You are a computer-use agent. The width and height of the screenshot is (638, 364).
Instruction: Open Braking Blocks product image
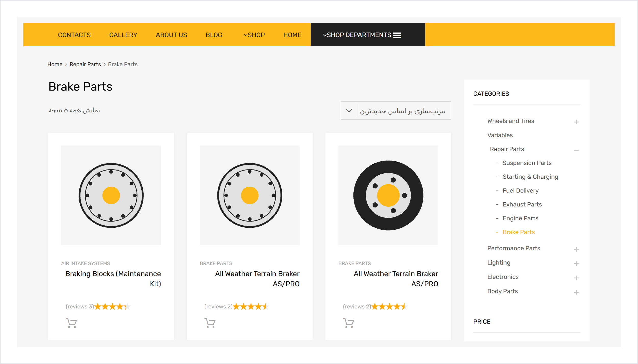(111, 195)
